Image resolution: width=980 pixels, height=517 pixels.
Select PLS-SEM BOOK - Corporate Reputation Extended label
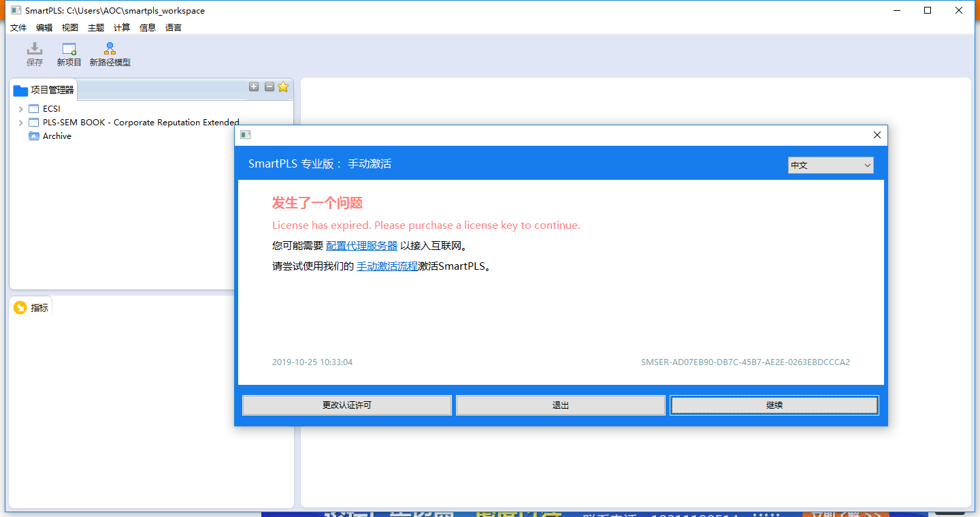141,123
